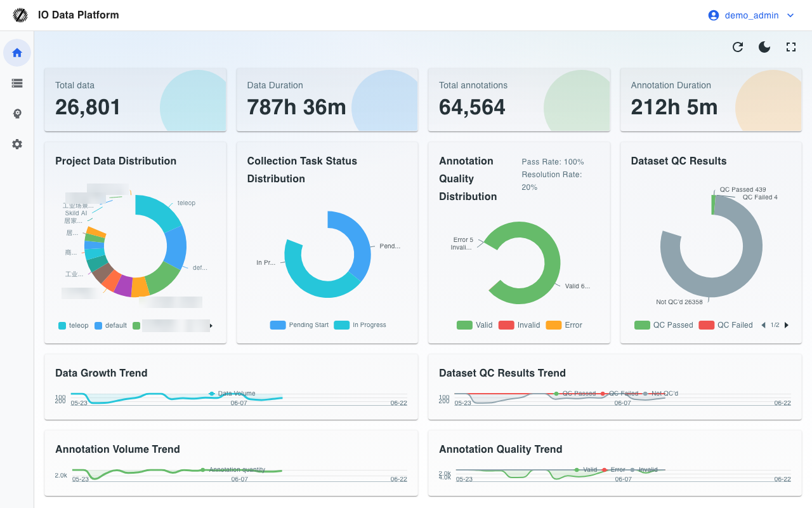Enter fullscreen with the expand icon
This screenshot has width=812, height=508.
coord(791,47)
